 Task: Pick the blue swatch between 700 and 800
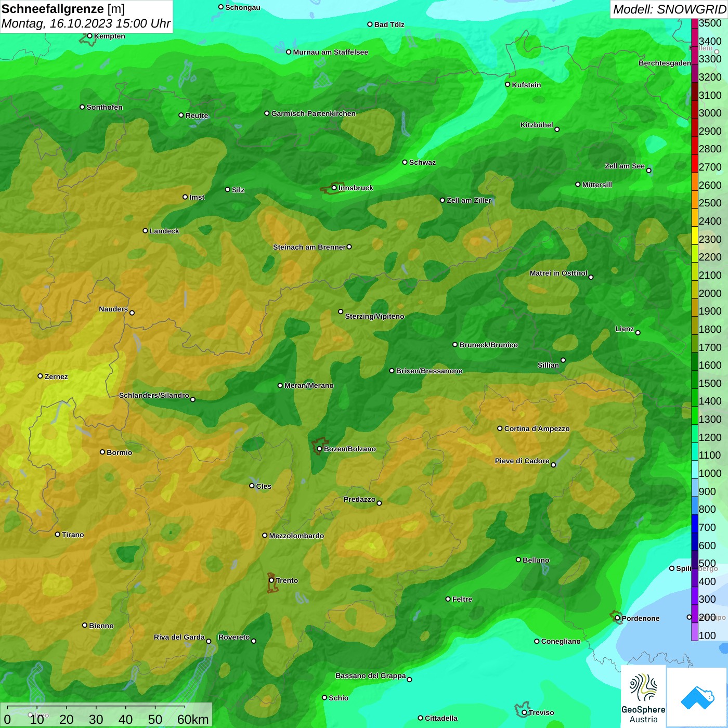(695, 523)
